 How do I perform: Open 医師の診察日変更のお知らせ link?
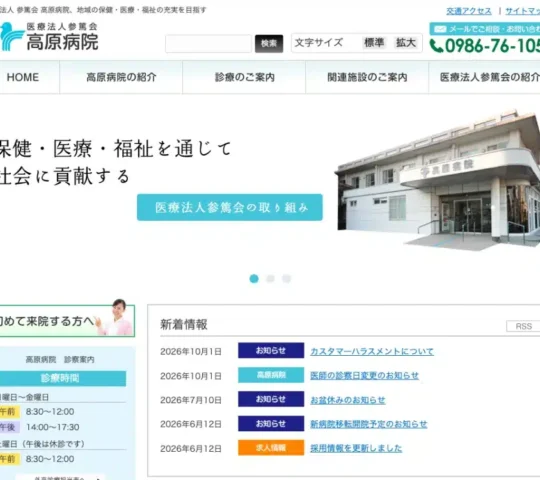pyautogui.click(x=364, y=375)
